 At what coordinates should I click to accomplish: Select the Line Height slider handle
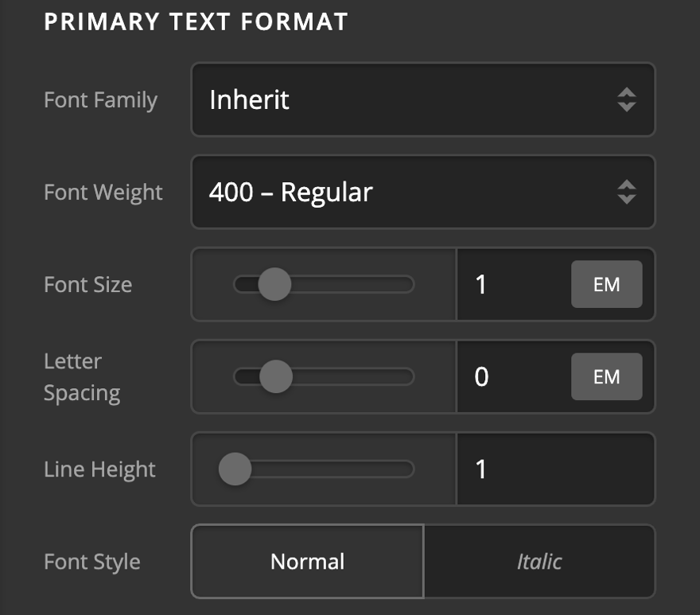(235, 469)
